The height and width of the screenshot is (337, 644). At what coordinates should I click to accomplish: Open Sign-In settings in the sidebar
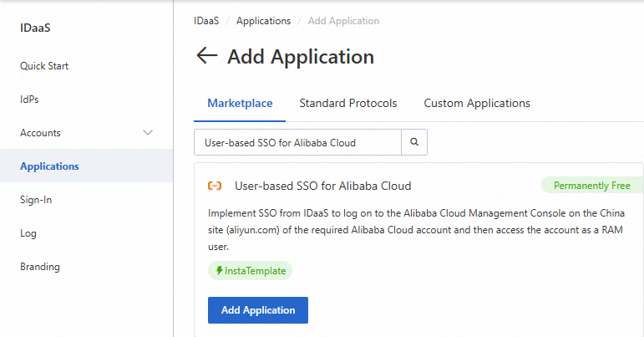pyautogui.click(x=36, y=200)
